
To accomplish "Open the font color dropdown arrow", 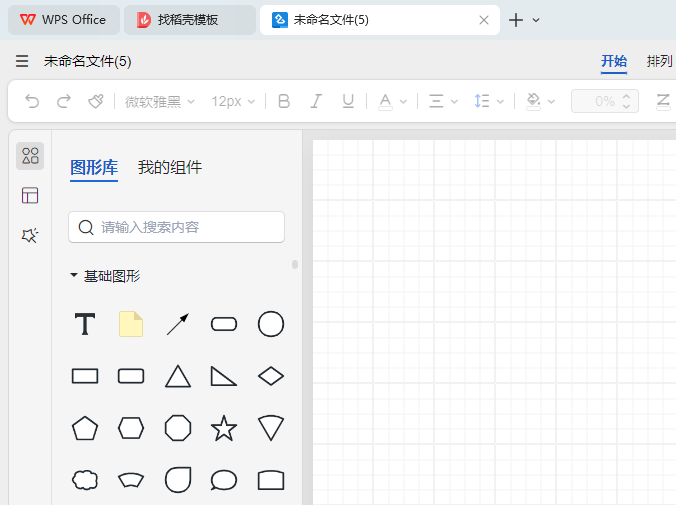I will pos(404,102).
